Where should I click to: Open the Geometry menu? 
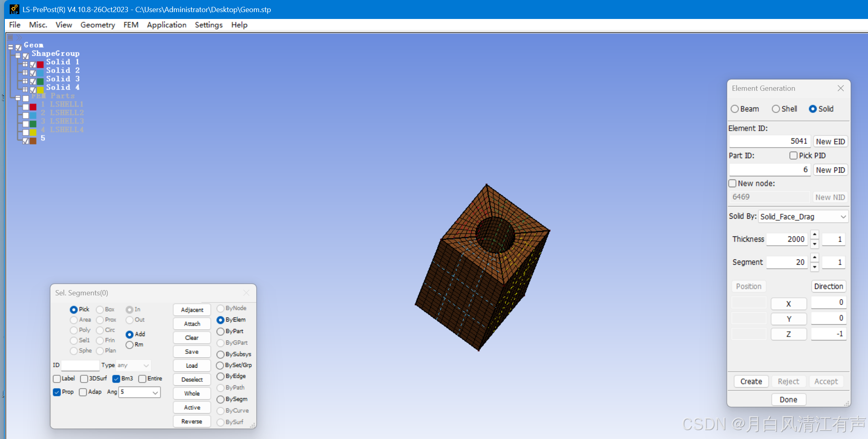(98, 25)
